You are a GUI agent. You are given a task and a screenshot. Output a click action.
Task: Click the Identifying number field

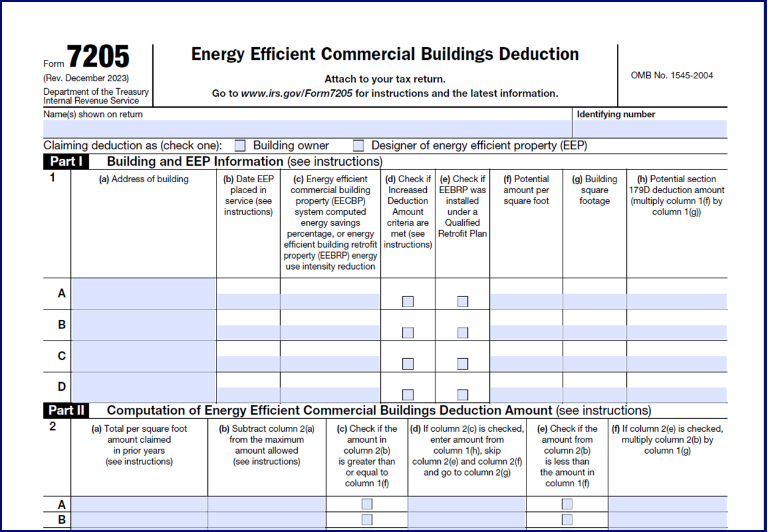coord(649,129)
